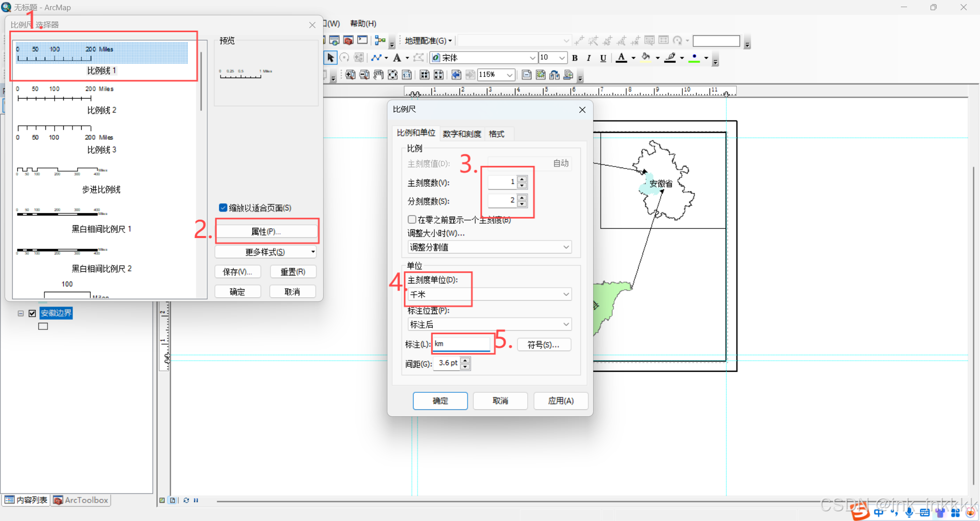This screenshot has width=980, height=521.
Task: Click the fill color bucket swatch
Action: click(x=646, y=58)
